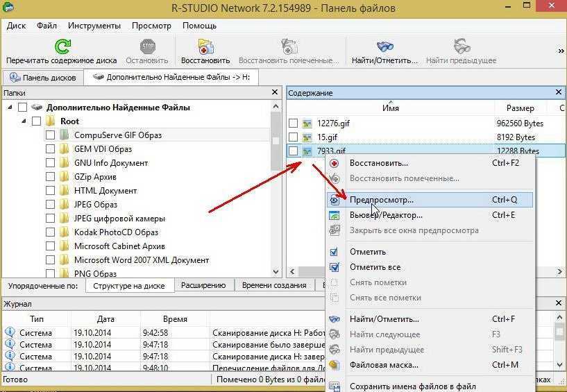The image size is (567, 392).
Task: Close the Папки panel
Action: tap(275, 92)
